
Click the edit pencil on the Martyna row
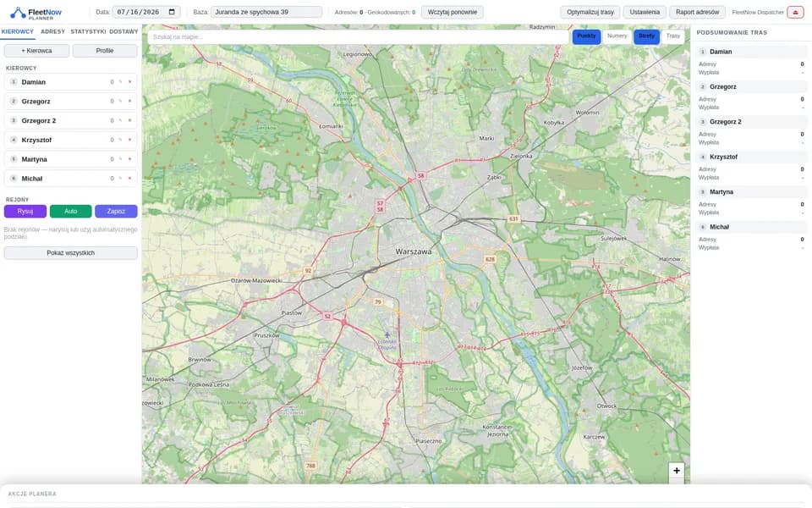121,159
